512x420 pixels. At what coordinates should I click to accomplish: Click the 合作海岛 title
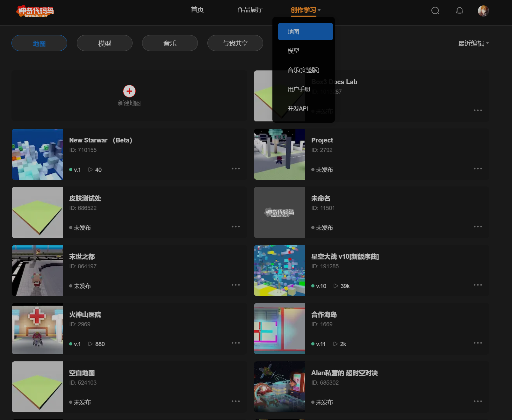point(324,315)
